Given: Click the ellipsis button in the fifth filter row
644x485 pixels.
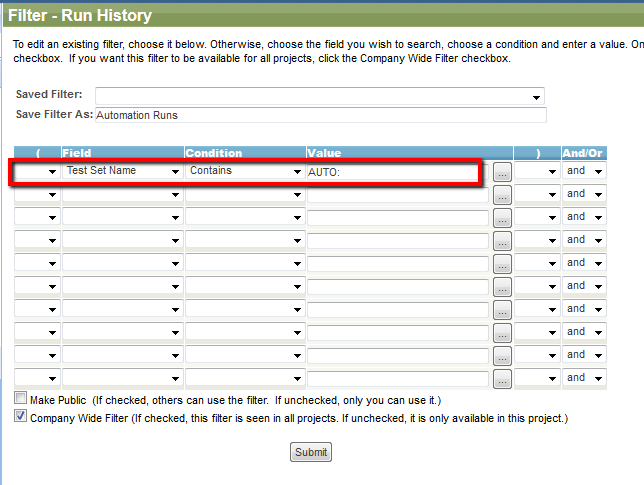Looking at the screenshot, I should 502,264.
